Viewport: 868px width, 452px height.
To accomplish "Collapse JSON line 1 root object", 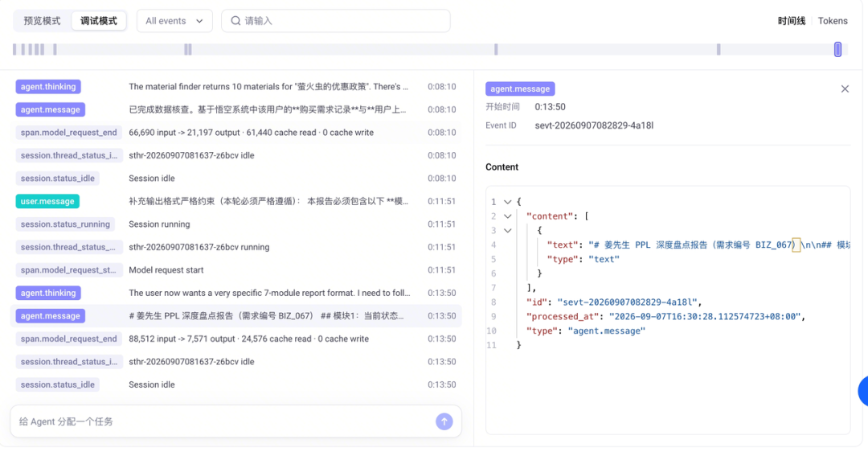I will click(508, 202).
